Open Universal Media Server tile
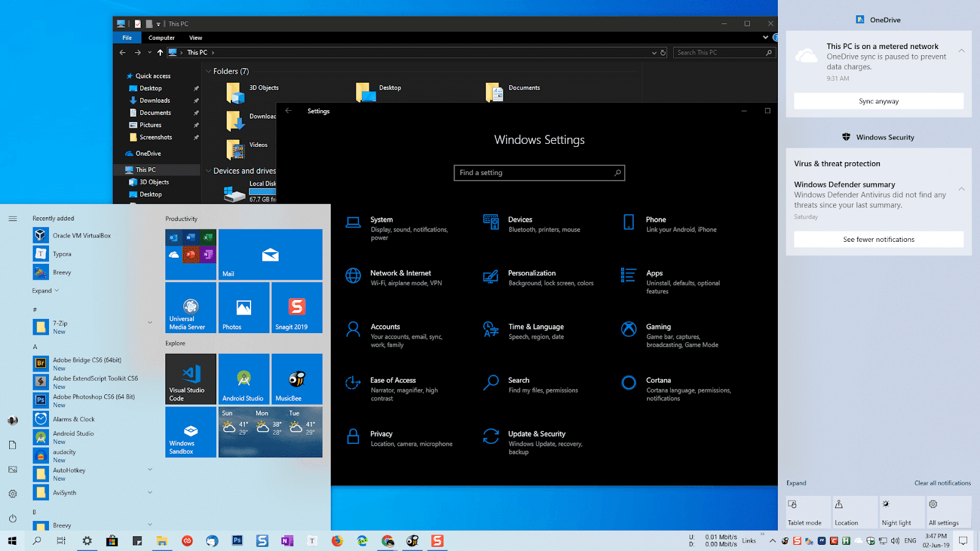Viewport: 980px width, 551px height. 190,307
